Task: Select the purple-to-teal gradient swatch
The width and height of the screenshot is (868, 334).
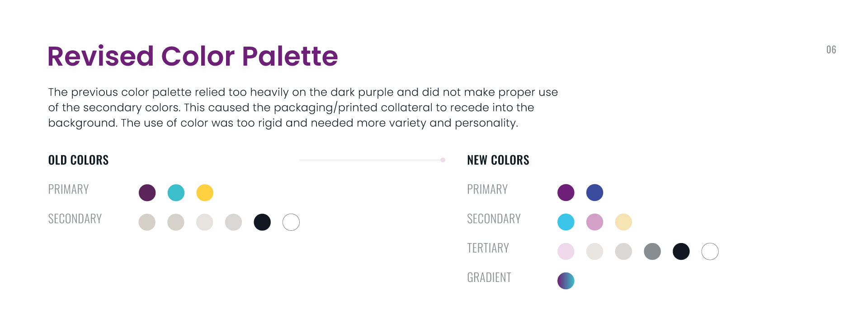Action: pyautogui.click(x=566, y=281)
